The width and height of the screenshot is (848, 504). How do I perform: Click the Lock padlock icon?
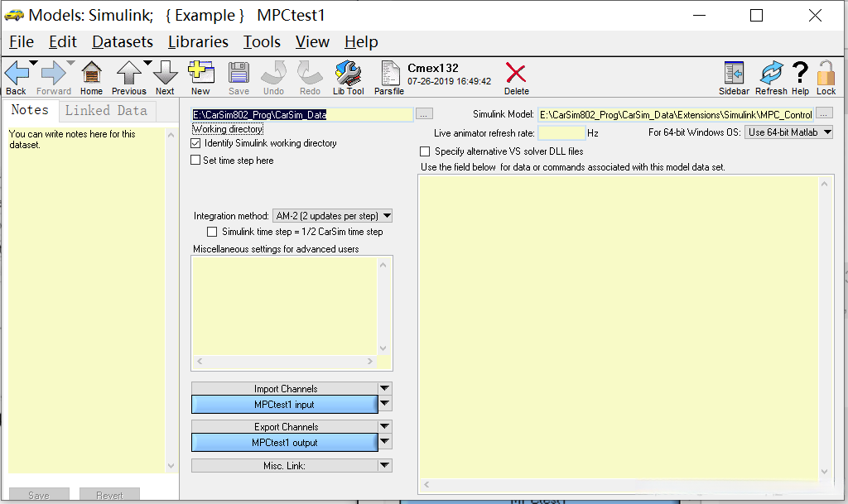(826, 73)
